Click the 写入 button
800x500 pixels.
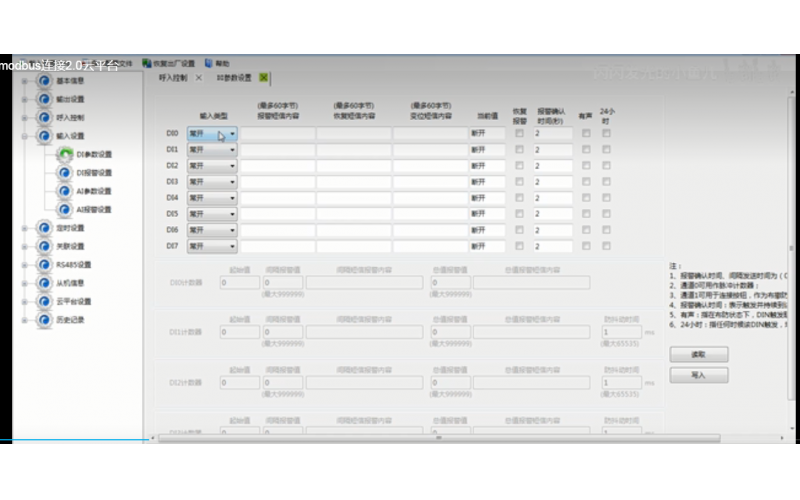tap(698, 375)
